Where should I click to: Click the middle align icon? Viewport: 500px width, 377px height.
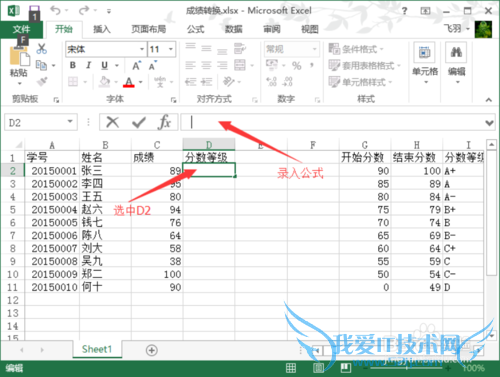click(x=206, y=49)
